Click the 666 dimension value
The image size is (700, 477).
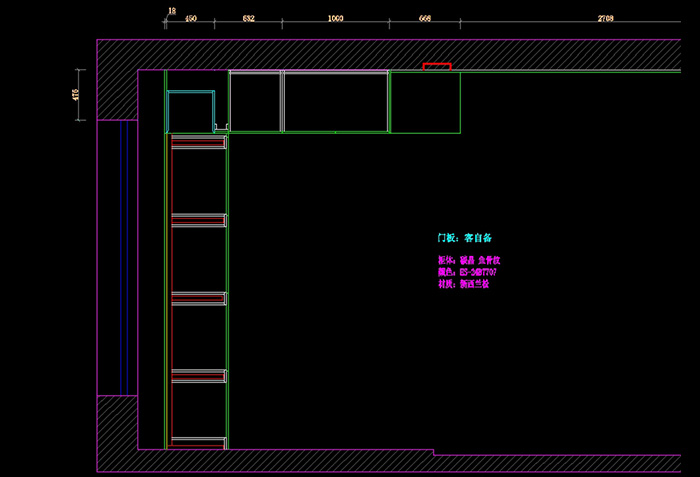(x=424, y=19)
